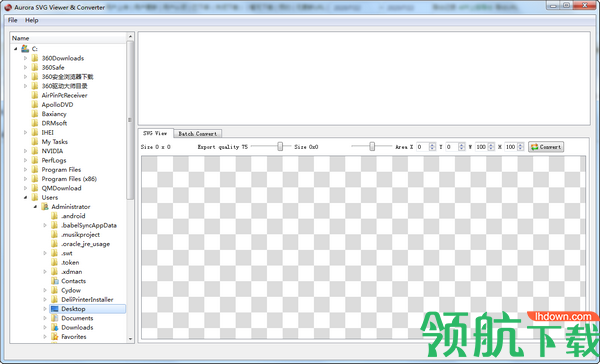The width and height of the screenshot is (600, 364).
Task: Select the DellPrinterInstaller folder
Action: pyautogui.click(x=87, y=299)
